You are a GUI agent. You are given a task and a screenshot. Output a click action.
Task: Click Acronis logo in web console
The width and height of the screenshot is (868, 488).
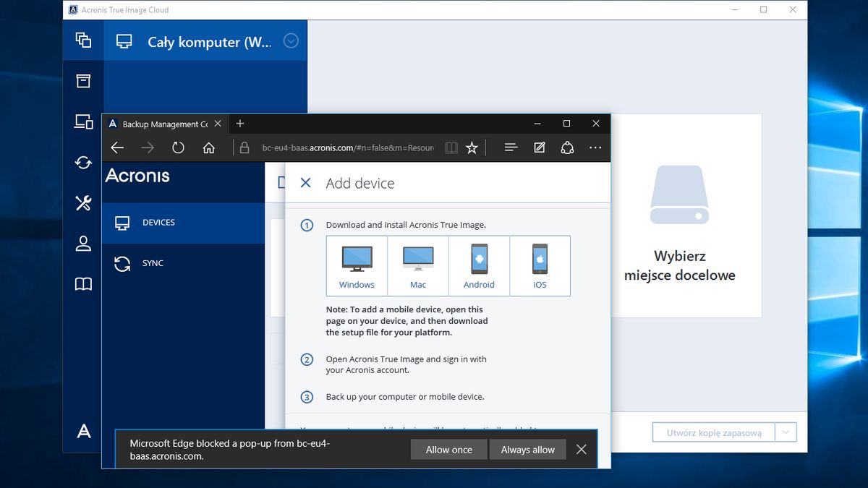click(137, 175)
